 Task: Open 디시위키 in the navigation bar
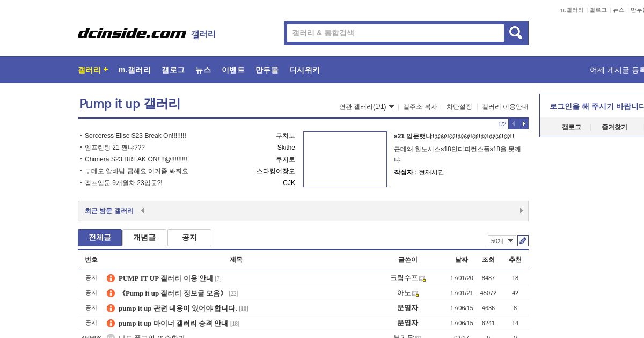[304, 70]
